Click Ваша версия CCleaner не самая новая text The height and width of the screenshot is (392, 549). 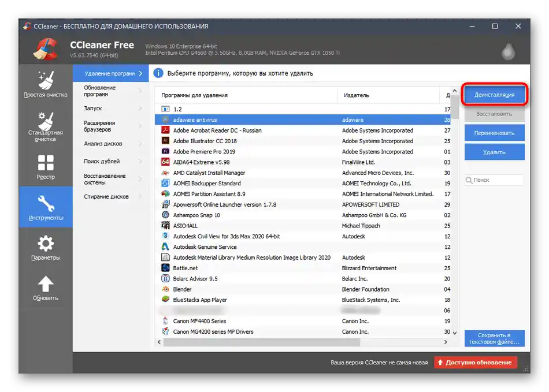click(x=379, y=363)
